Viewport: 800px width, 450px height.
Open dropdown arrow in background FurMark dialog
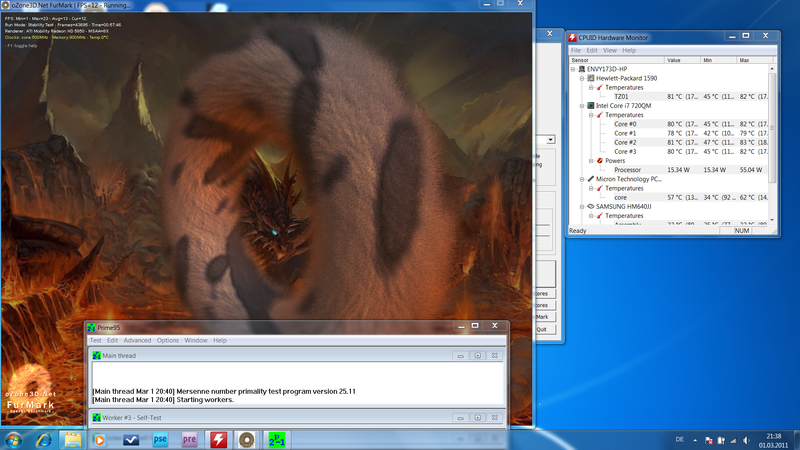pyautogui.click(x=551, y=139)
